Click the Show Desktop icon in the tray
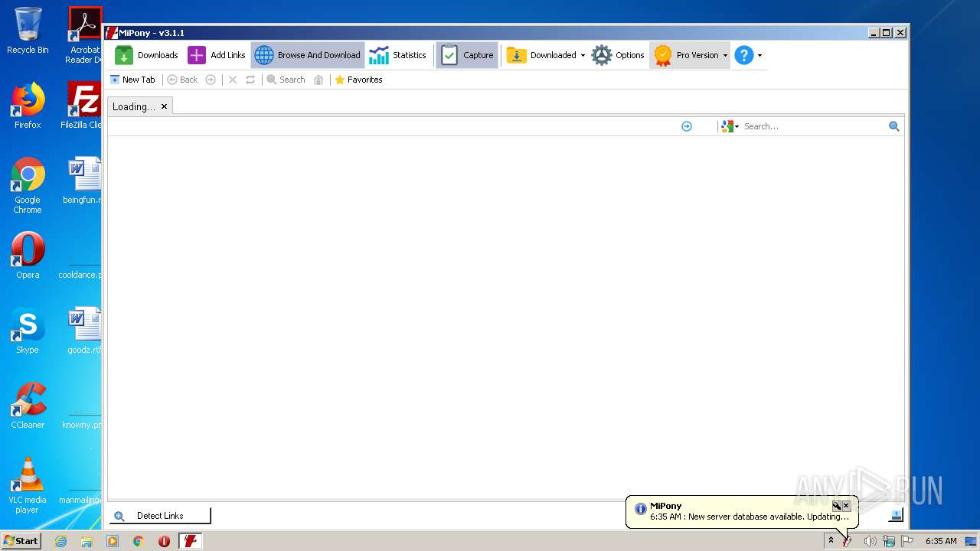Image resolution: width=980 pixels, height=551 pixels. point(971,541)
